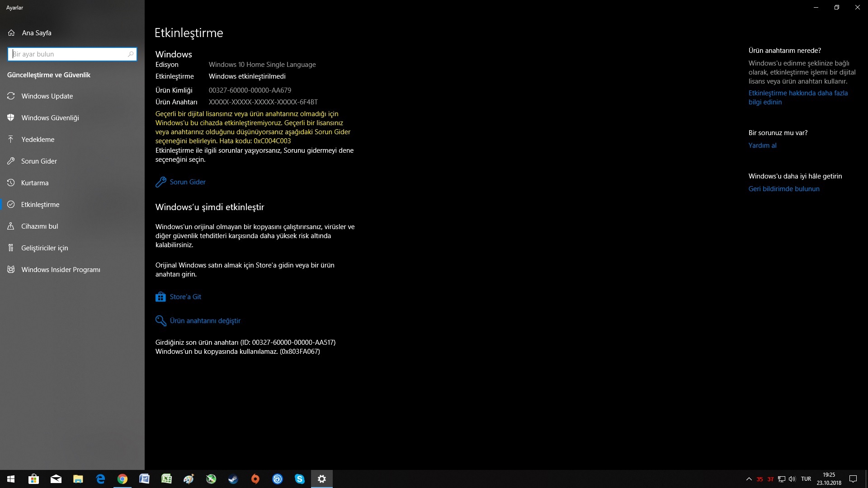The height and width of the screenshot is (488, 868).
Task: Click the Settings gear taskbar icon
Action: point(322,479)
